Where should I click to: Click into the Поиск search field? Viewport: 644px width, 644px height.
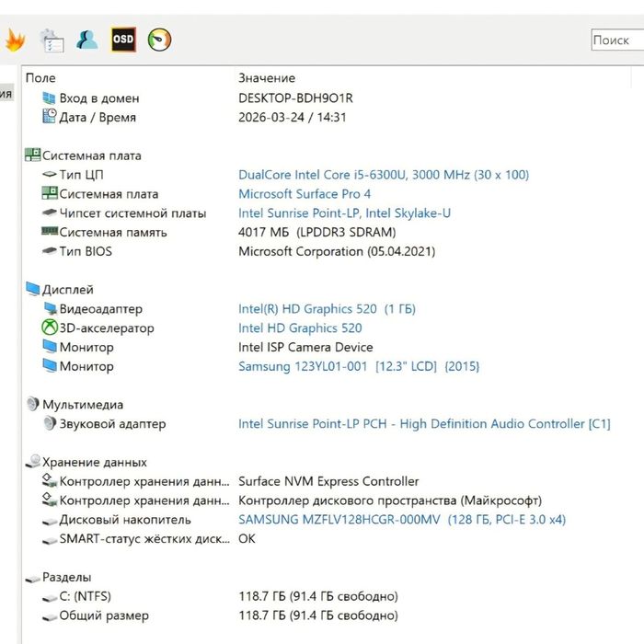pyautogui.click(x=617, y=40)
